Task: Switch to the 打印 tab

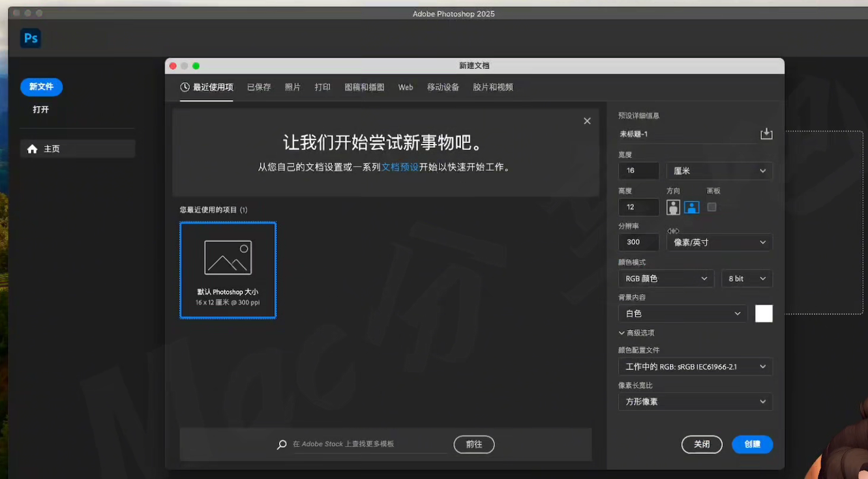Action: point(323,87)
